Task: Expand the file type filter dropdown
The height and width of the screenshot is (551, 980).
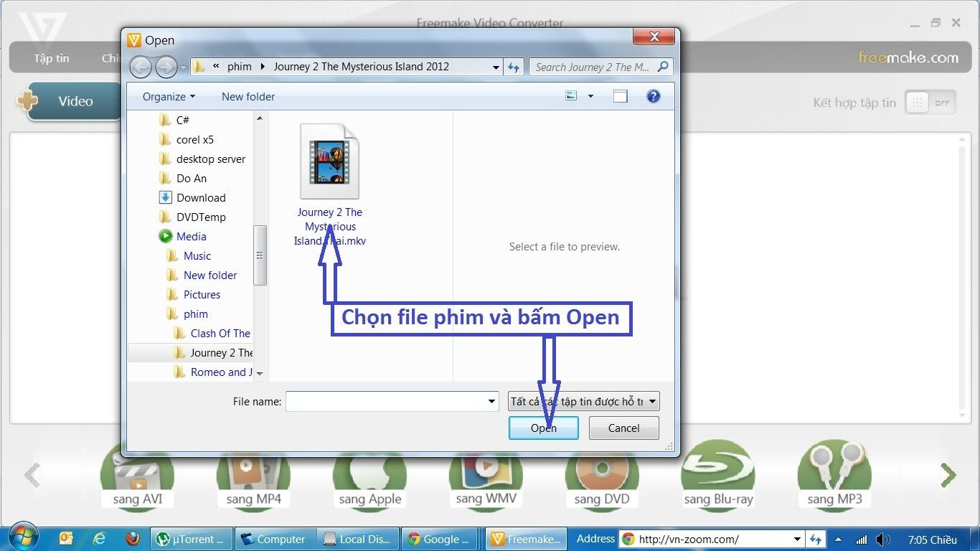Action: [583, 402]
